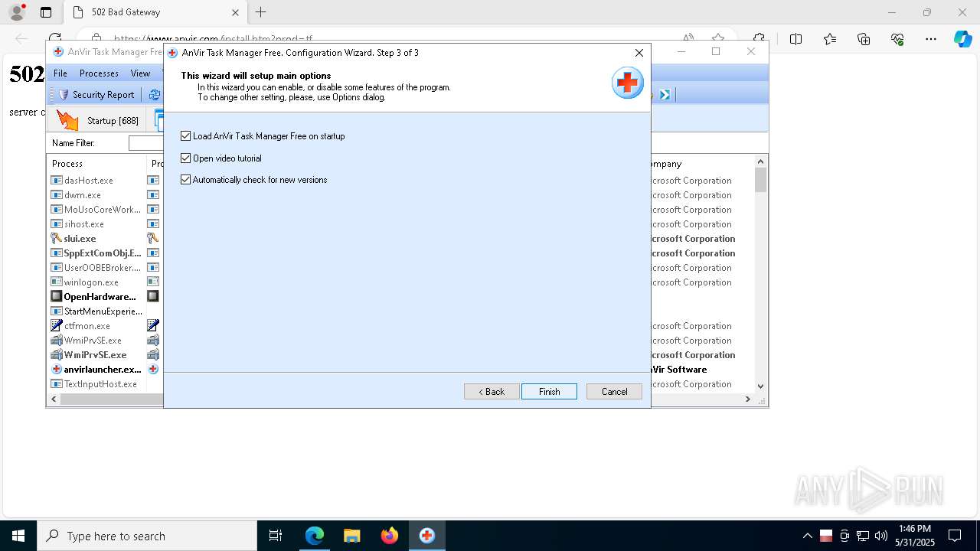Image resolution: width=980 pixels, height=551 pixels.
Task: Cancel the Configuration Wizard
Action: 614,391
